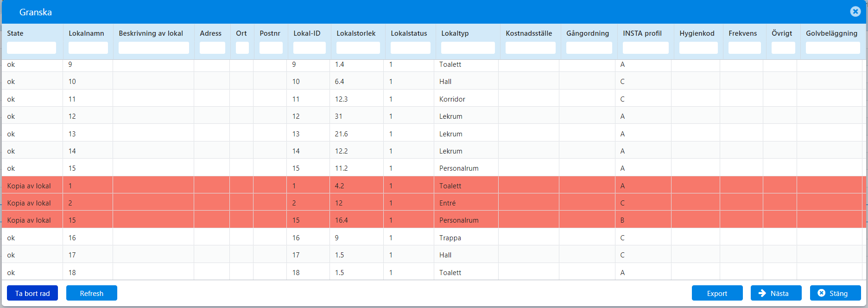Click the Refresh button
This screenshot has height=308, width=868.
point(92,293)
